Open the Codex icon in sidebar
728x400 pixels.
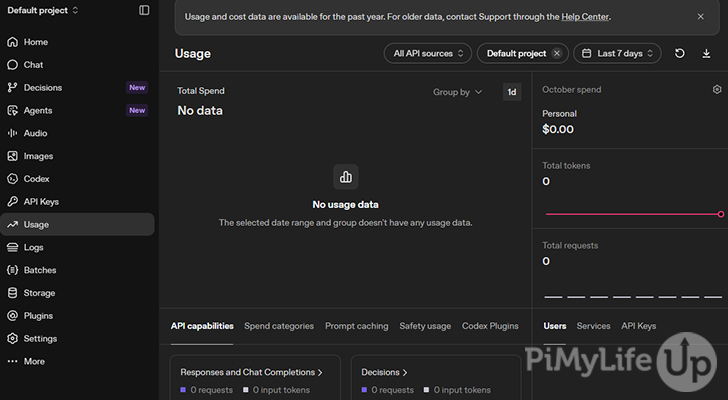click(x=13, y=179)
